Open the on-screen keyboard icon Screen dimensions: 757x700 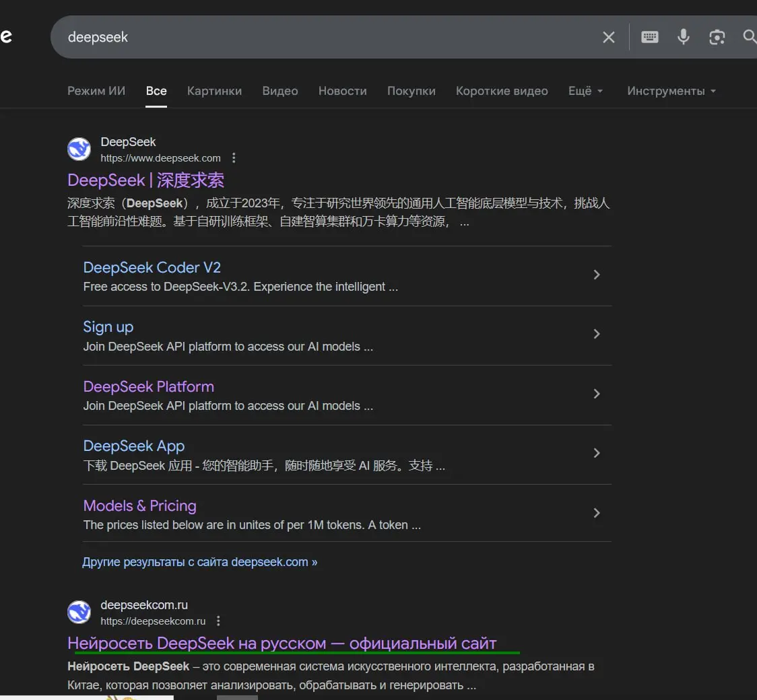tap(649, 36)
